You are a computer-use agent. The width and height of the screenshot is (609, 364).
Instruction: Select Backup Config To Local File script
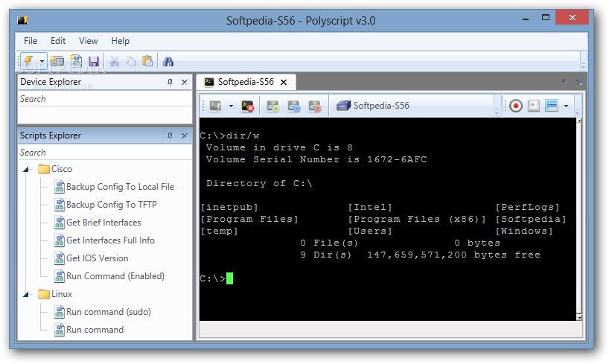[x=114, y=187]
